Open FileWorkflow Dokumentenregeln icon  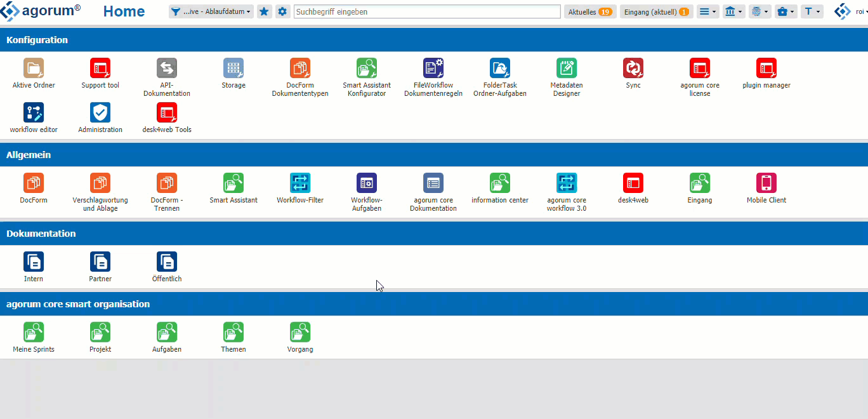(433, 68)
